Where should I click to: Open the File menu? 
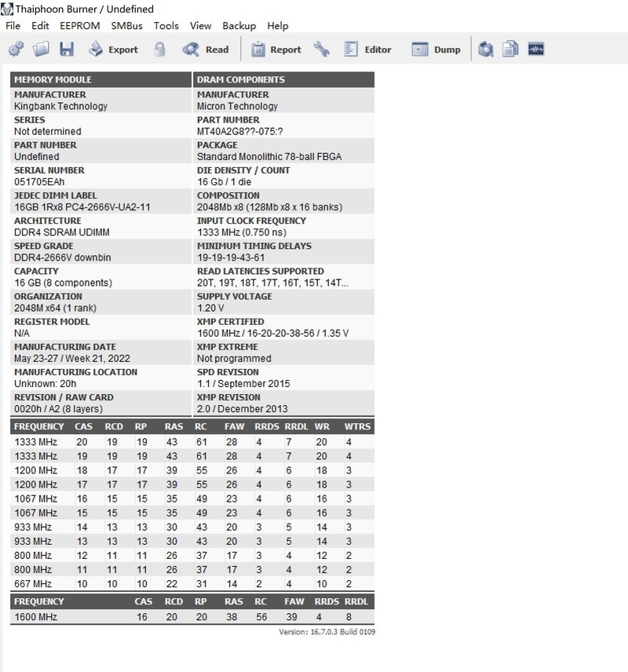point(13,26)
